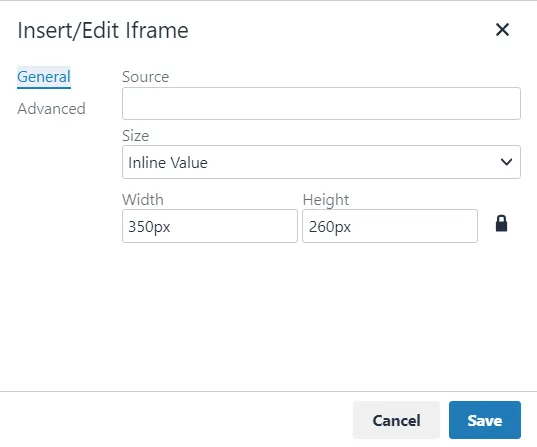Click the Inline Value text in dropdown

coord(168,162)
